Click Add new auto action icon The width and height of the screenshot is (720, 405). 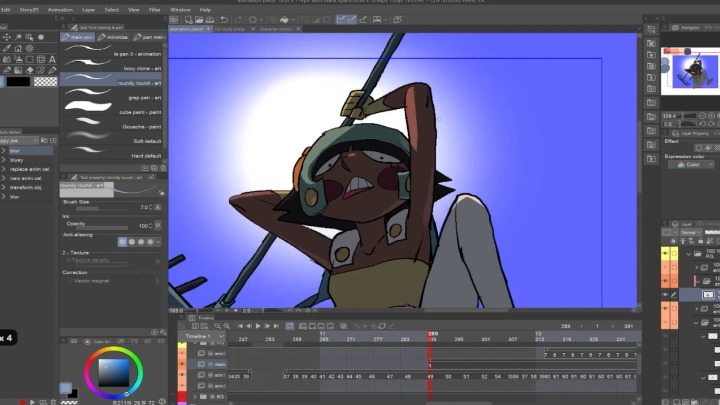[53, 141]
